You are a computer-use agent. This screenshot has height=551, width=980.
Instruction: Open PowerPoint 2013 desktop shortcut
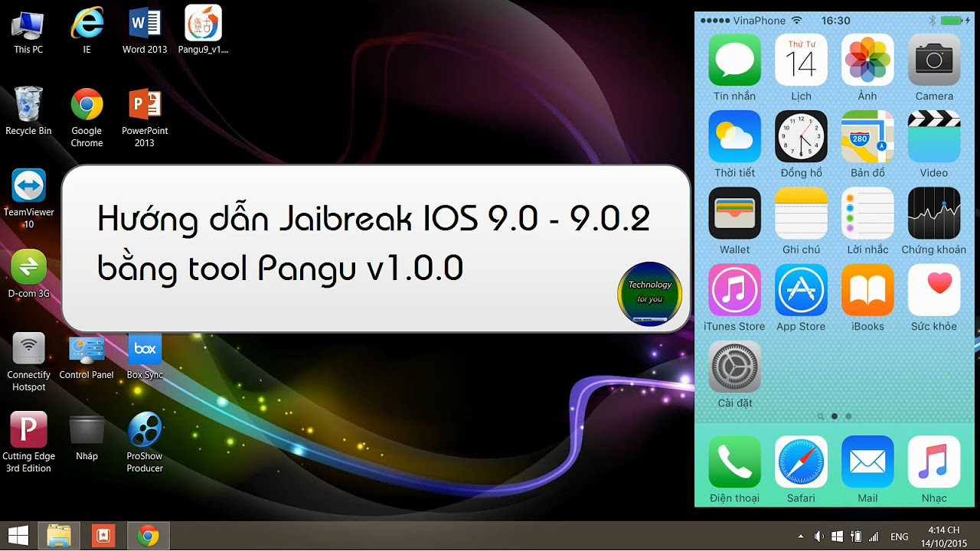point(145,117)
